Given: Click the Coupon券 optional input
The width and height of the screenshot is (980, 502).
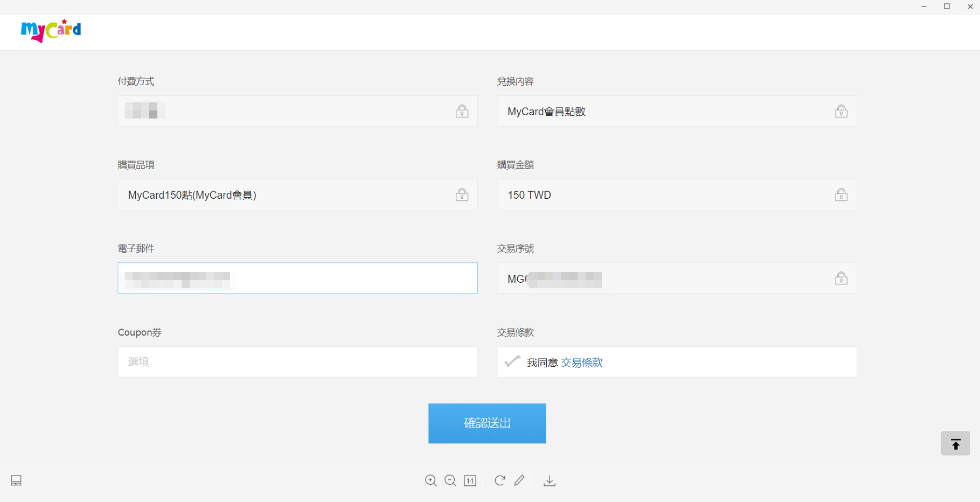Looking at the screenshot, I should [x=298, y=362].
